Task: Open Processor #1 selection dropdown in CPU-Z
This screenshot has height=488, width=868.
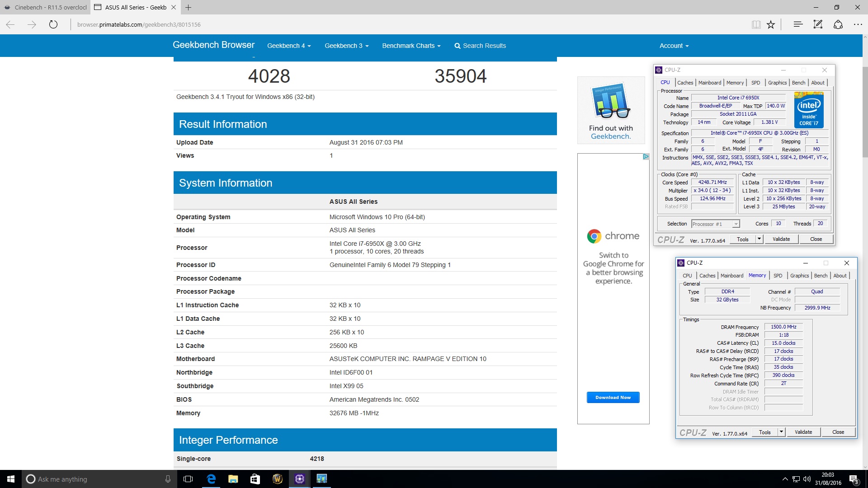Action: tap(715, 224)
